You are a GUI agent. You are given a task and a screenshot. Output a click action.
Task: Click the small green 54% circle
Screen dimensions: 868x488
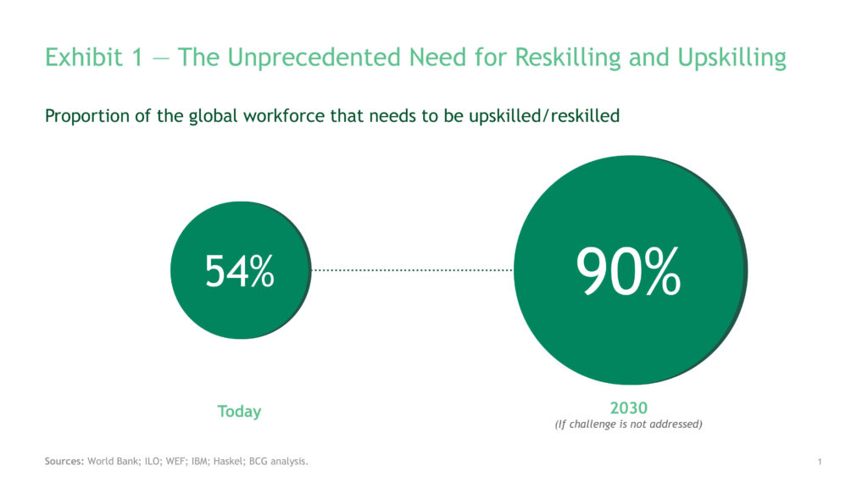[x=239, y=271]
